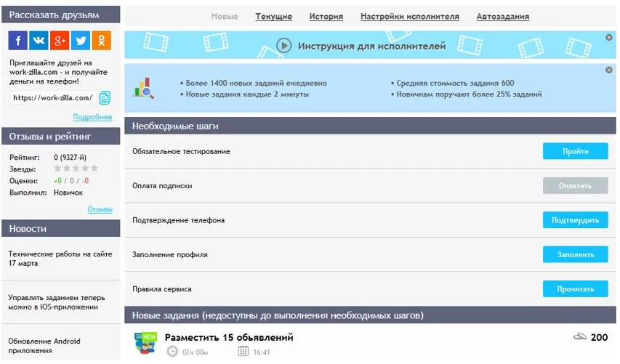Open news Технические работы на сайте 17 марта
This screenshot has width=620, height=364.
pyautogui.click(x=60, y=259)
